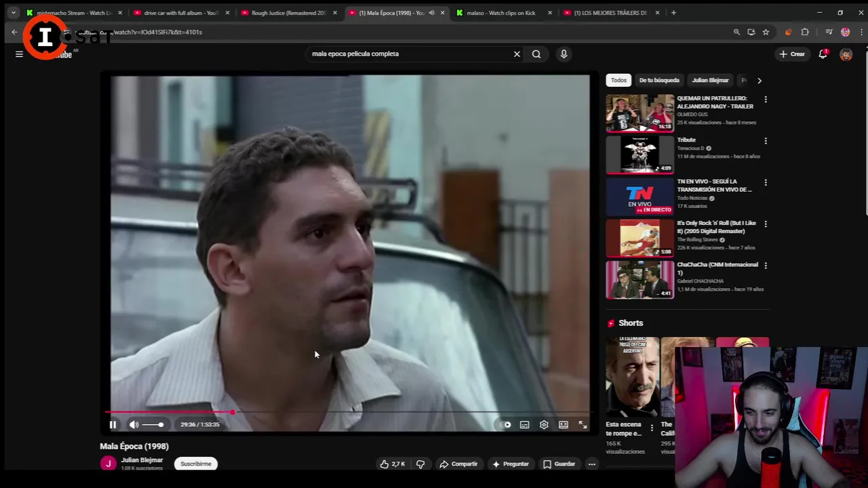Screen dimensions: 868x488
Task: Mute the video with the speaker icon
Action: coord(134,425)
